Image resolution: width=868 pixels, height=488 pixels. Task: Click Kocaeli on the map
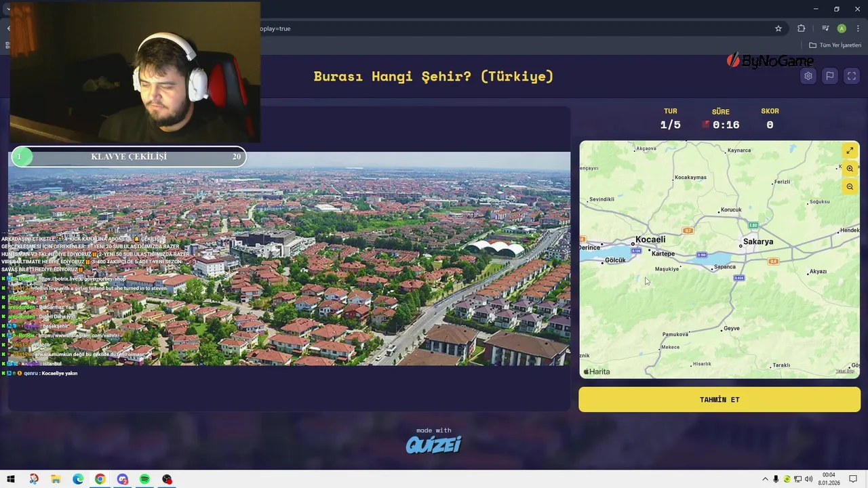pyautogui.click(x=650, y=239)
